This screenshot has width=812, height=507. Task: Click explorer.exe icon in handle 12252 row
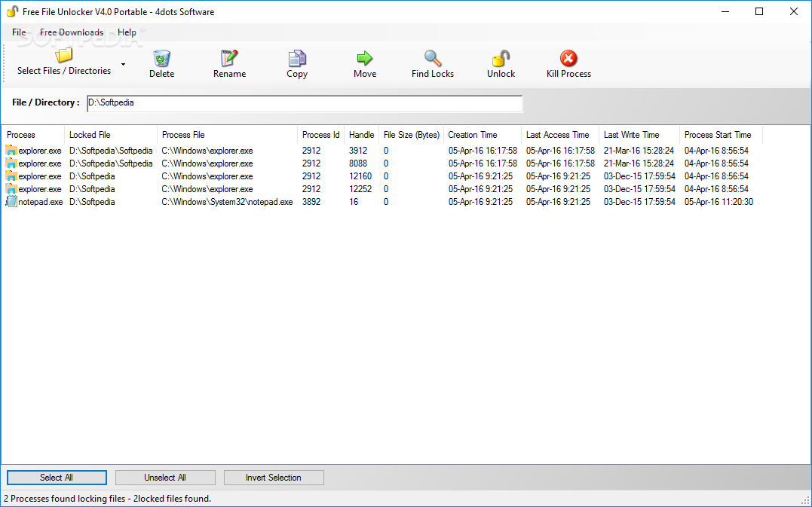11,189
